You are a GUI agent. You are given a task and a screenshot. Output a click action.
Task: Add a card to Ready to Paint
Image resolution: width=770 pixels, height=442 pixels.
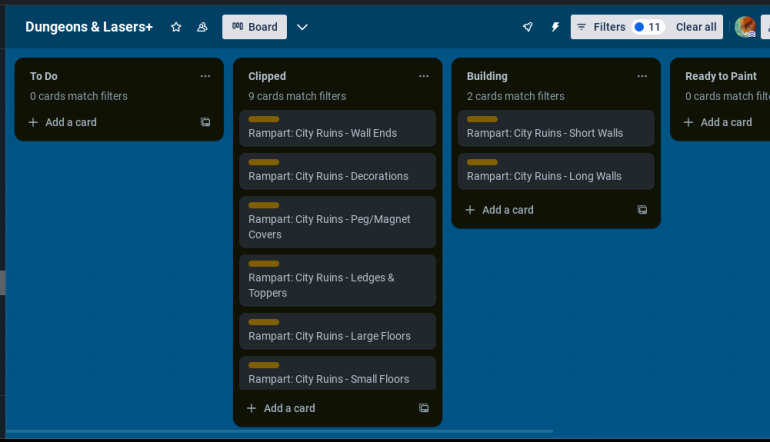pos(717,122)
